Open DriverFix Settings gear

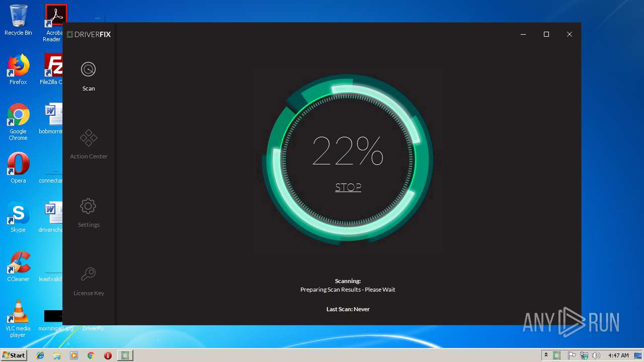(89, 213)
